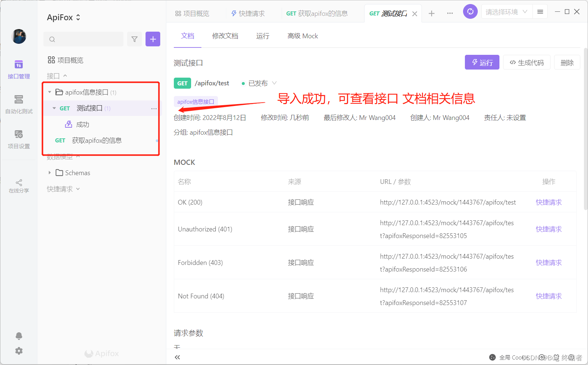Add a new tab with plus icon

click(x=431, y=14)
